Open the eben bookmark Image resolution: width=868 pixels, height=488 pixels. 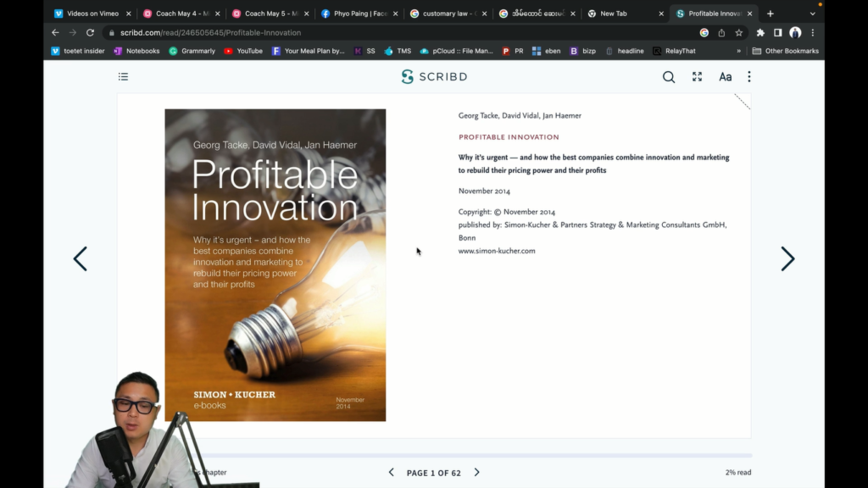(x=547, y=51)
